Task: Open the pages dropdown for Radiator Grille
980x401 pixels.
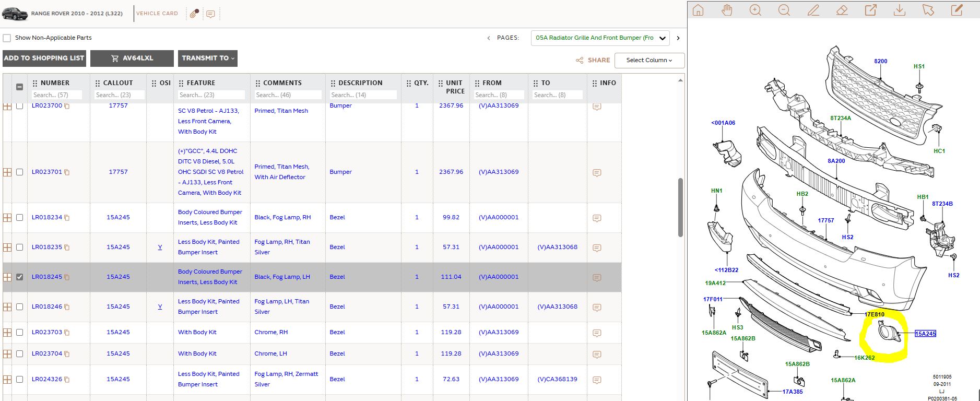Action: point(600,38)
